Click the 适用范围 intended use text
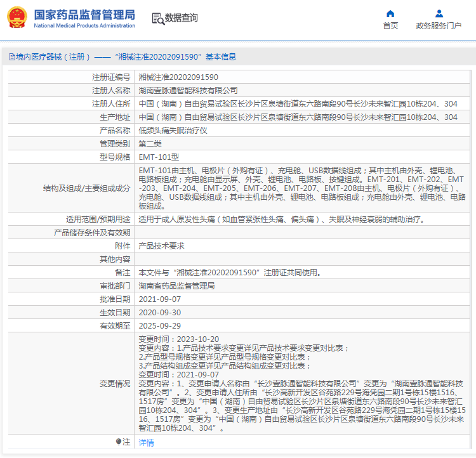This screenshot has height=458, width=476. click(282, 219)
